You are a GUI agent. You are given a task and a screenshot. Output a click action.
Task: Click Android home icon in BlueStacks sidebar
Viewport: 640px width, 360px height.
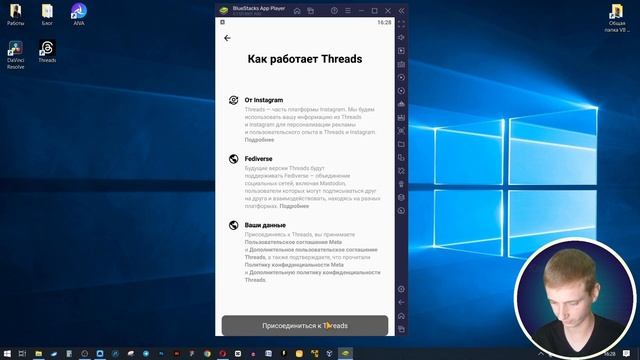click(x=401, y=316)
